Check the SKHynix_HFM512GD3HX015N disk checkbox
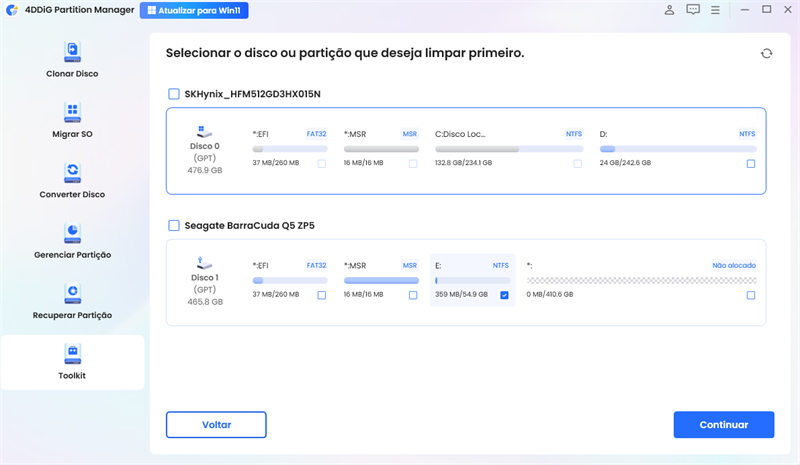 click(x=174, y=94)
